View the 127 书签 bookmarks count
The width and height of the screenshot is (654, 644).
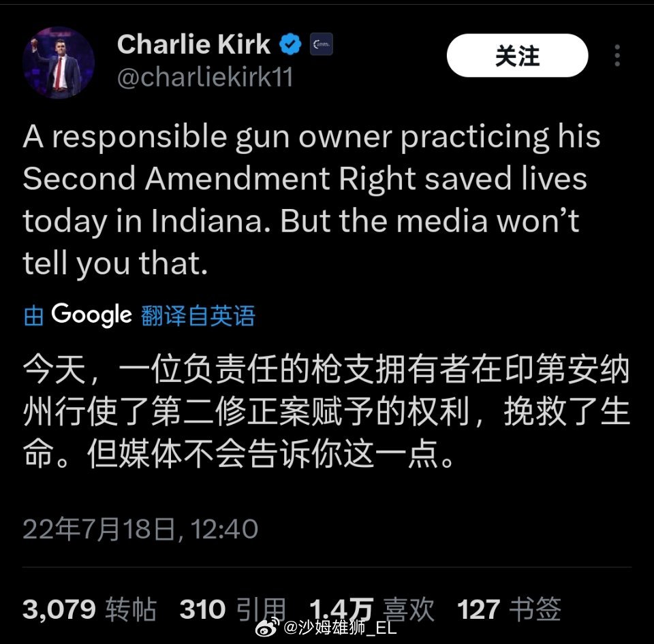[510, 609]
